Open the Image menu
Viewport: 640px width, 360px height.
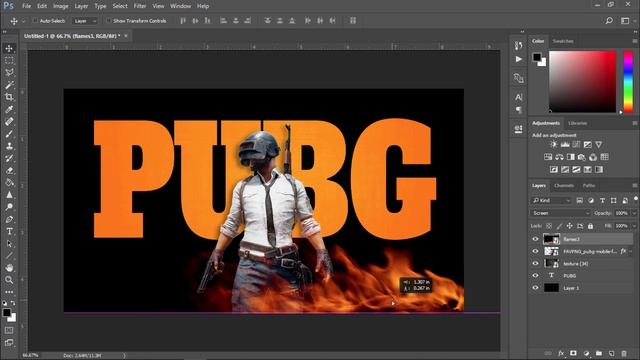pos(60,6)
